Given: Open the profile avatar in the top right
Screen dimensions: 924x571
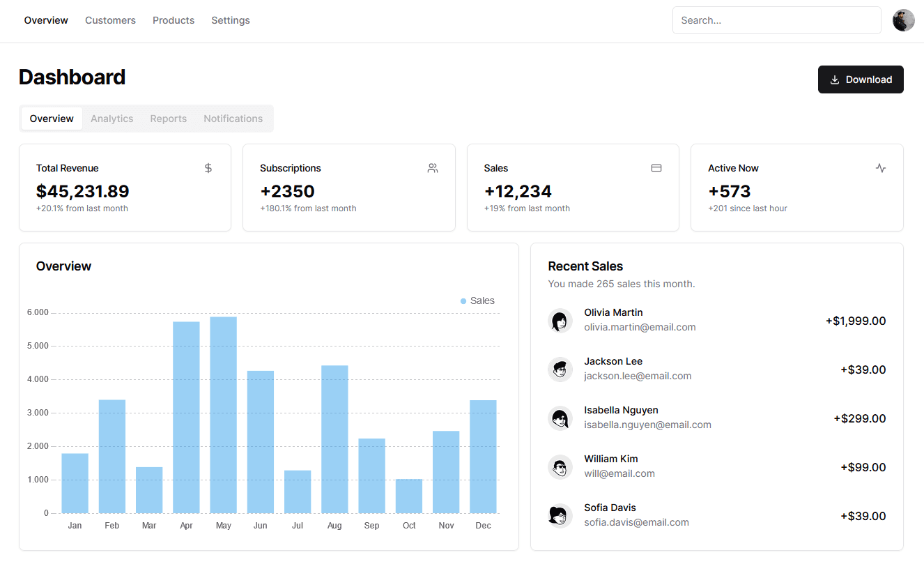Looking at the screenshot, I should [903, 20].
